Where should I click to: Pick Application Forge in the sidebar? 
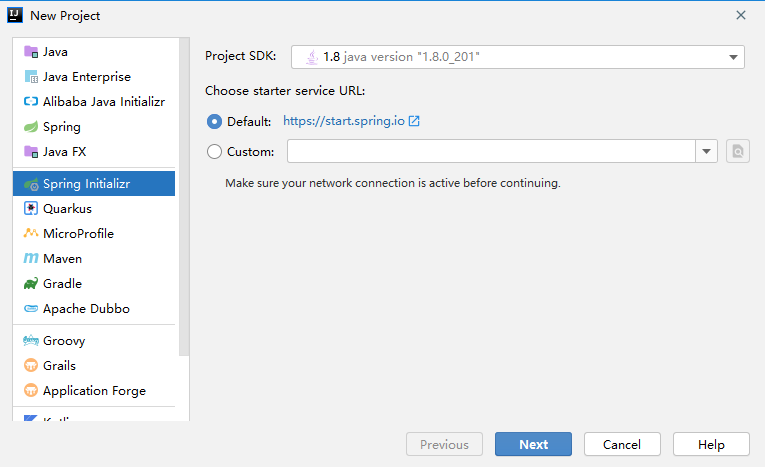pos(94,391)
